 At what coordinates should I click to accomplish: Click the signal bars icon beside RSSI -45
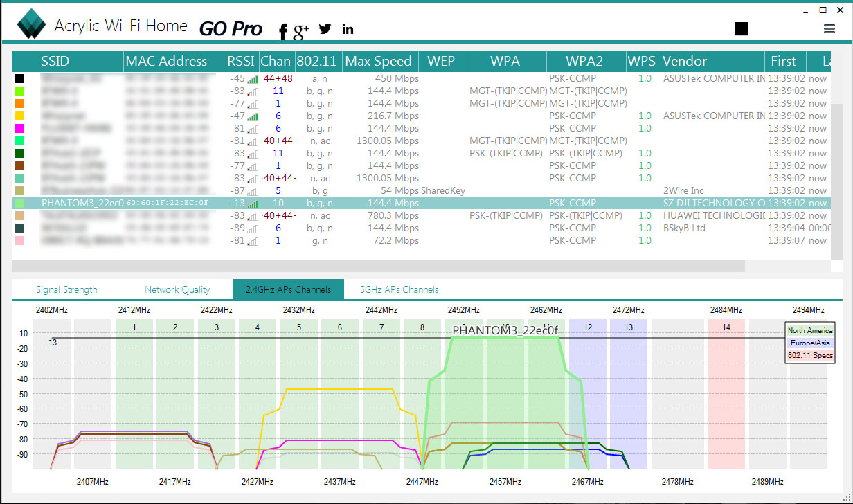coord(253,79)
